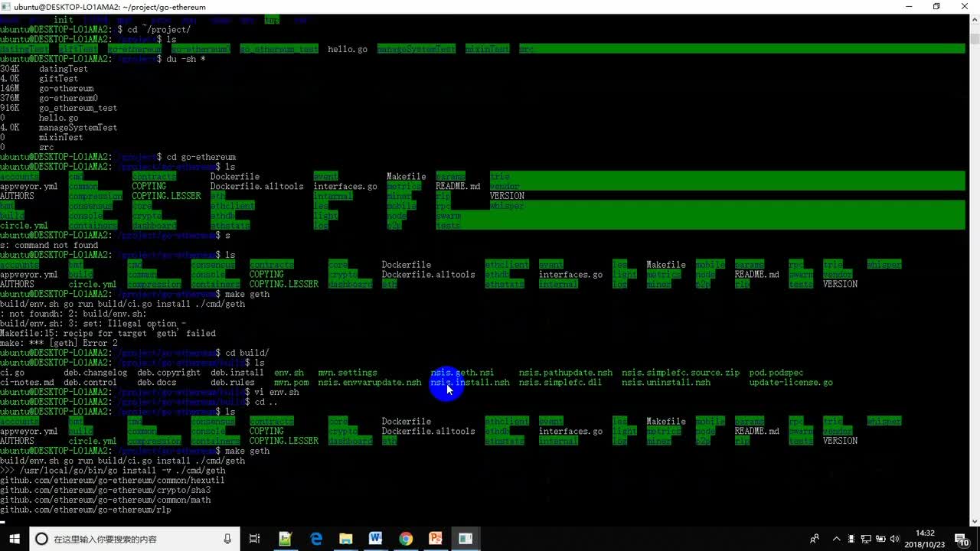Click the file name pod.podspec

[776, 373]
